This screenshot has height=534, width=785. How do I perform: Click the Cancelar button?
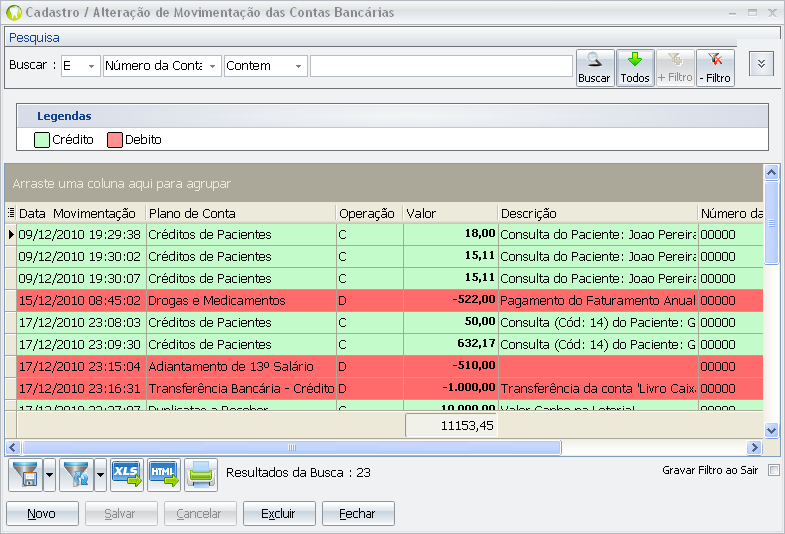(x=200, y=513)
